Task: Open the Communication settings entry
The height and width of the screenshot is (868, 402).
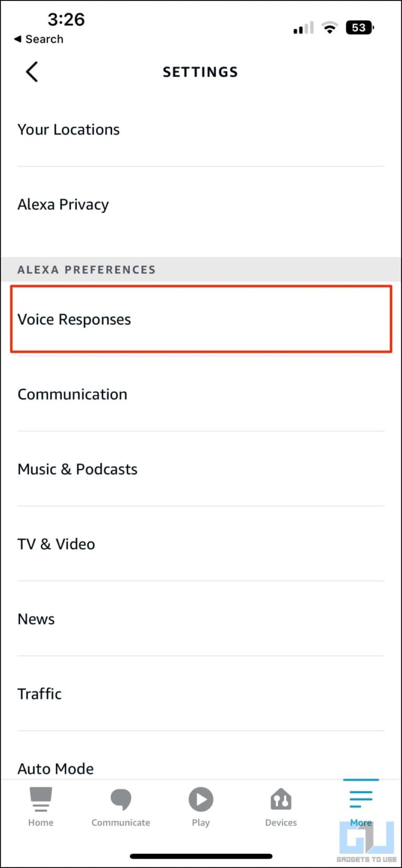Action: click(x=200, y=394)
